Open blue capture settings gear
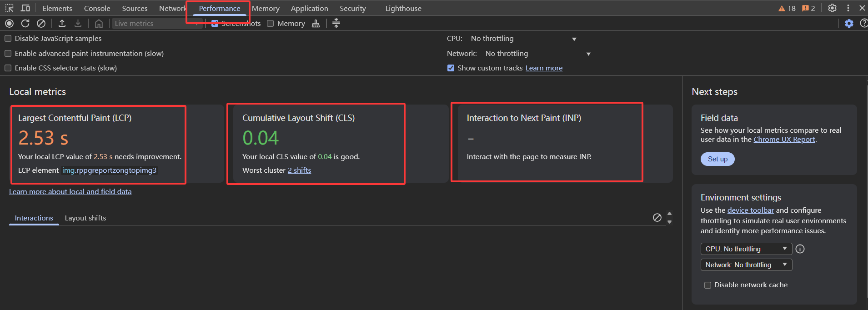 849,23
